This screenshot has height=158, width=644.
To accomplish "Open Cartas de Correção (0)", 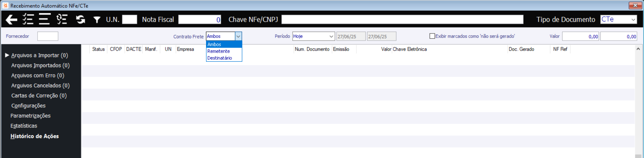I will pos(39,96).
